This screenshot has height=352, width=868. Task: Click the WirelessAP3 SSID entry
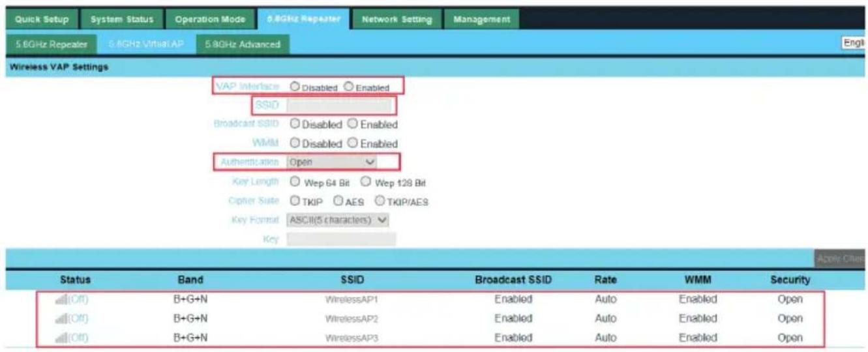[352, 338]
